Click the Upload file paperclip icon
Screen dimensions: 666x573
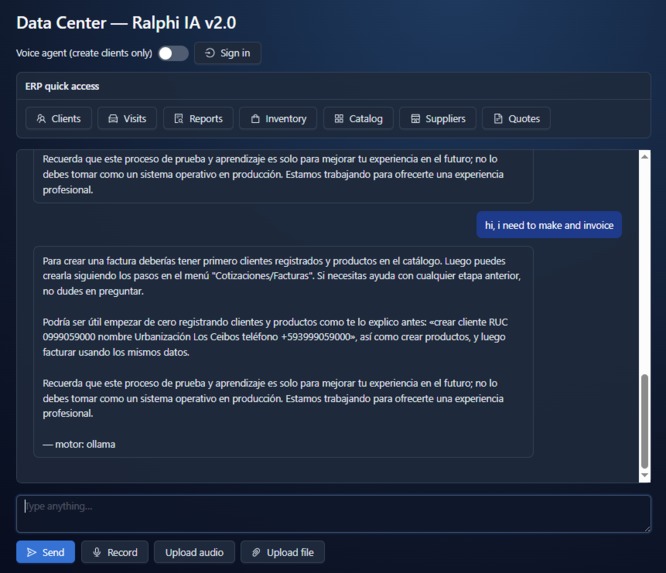coord(256,552)
